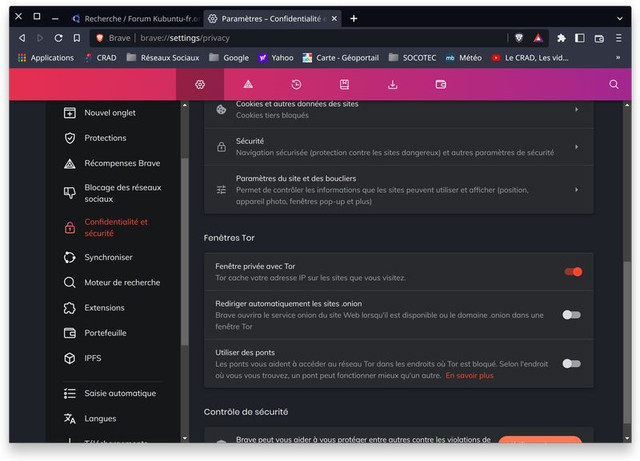
Task: Click the browser back arrow
Action: [22, 38]
